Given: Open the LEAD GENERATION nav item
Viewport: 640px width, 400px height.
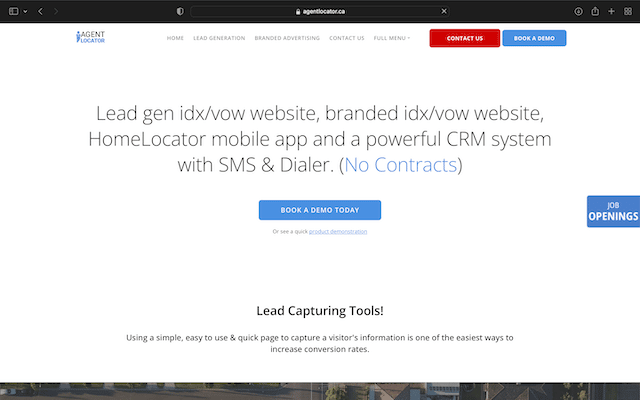Looking at the screenshot, I should click(x=219, y=38).
